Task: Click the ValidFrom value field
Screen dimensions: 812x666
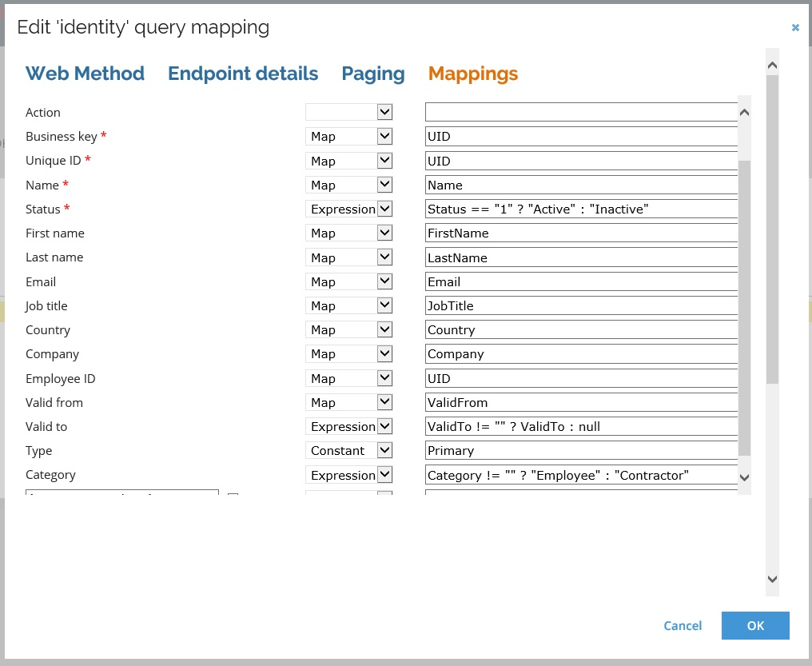Action: [581, 402]
